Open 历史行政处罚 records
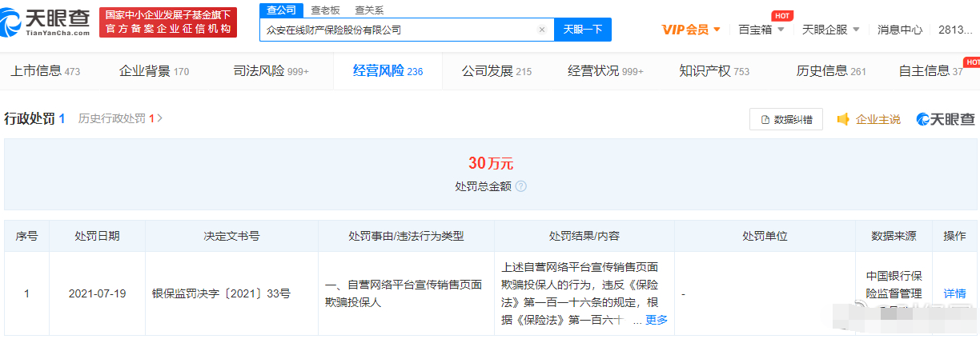 click(x=120, y=119)
